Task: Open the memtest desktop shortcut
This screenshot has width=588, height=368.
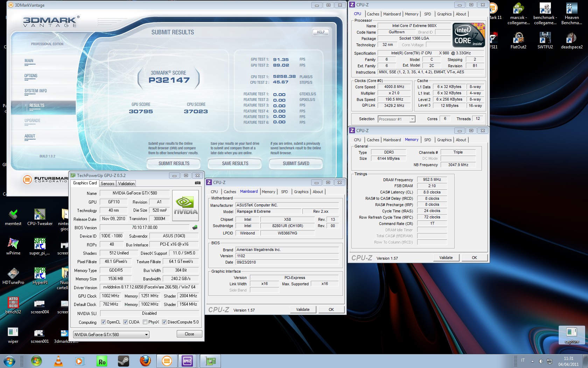Action: pos(13,217)
